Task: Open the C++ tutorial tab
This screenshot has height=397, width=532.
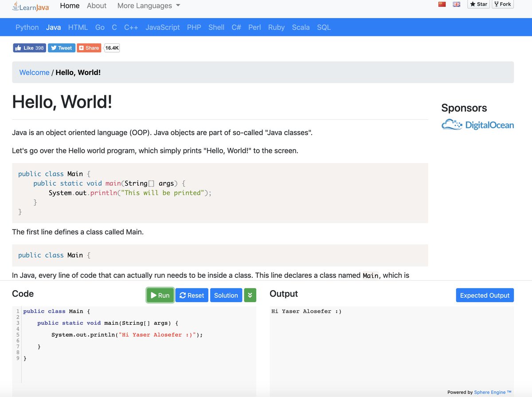Action: 131,27
